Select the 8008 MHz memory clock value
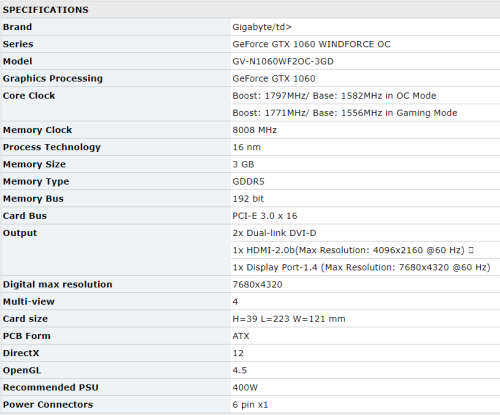Screen dimensions: 500x415 tap(255, 130)
